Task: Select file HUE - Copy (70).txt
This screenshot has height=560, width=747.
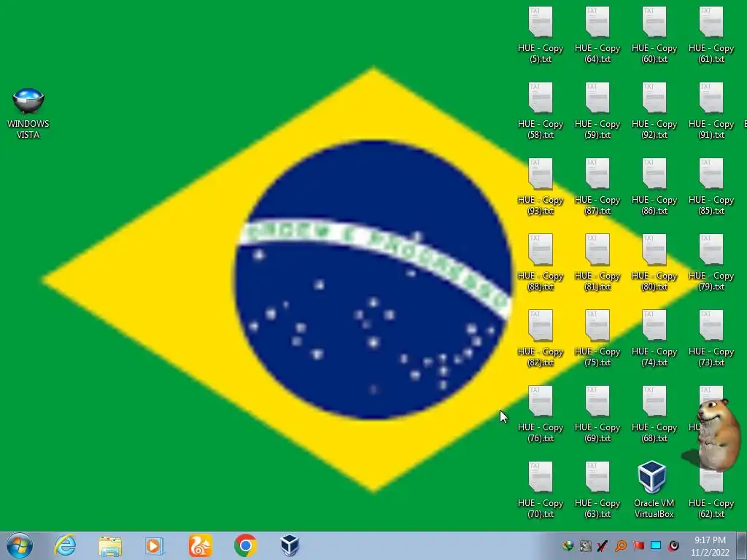Action: pyautogui.click(x=541, y=489)
